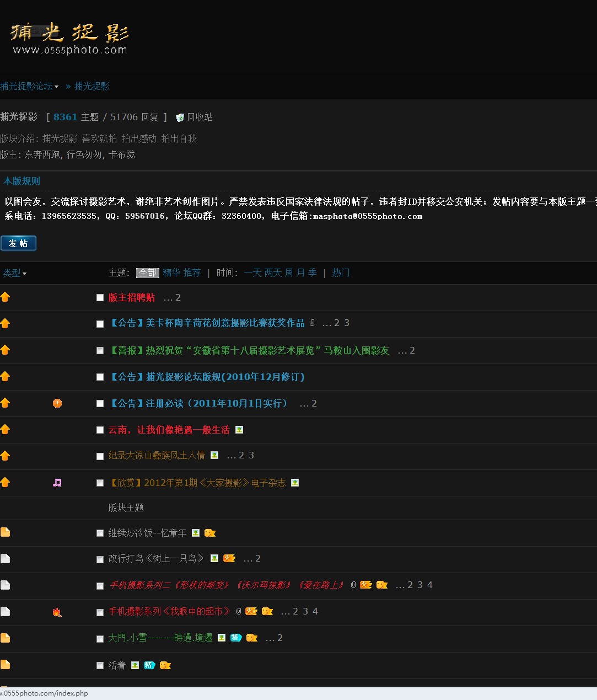The image size is (597, 700).
Task: Click the image attachment icon after 云南，让我们像艳遇一般生活
Action: [239, 430]
